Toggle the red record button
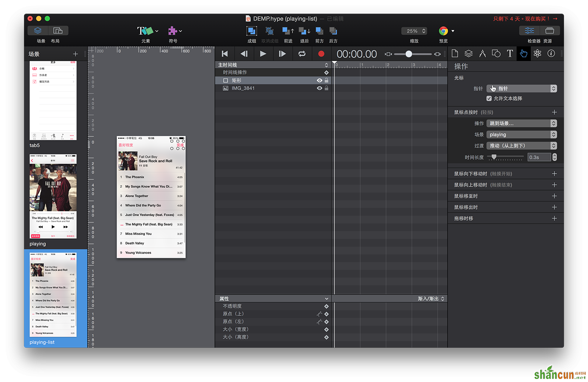 (321, 54)
